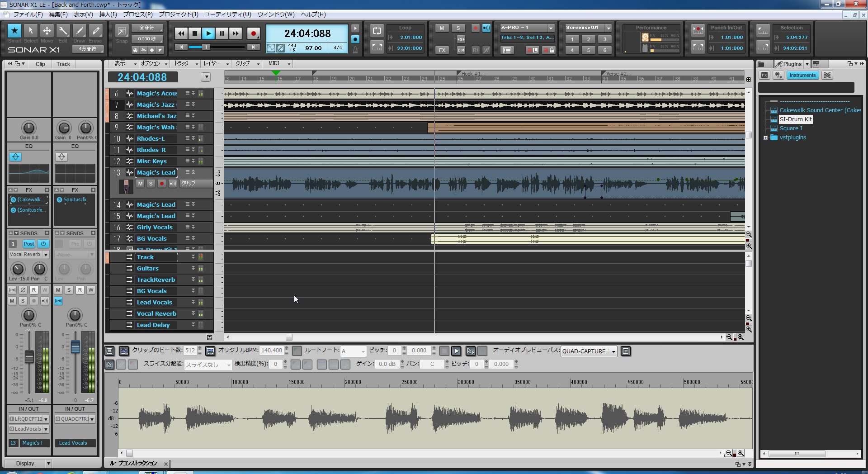Open the オプション track view menu
The image size is (868, 474).
point(154,63)
